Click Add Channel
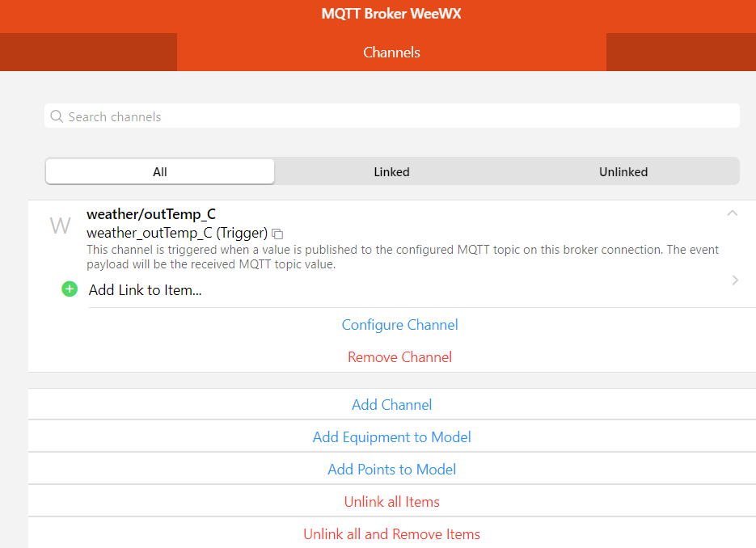The height and width of the screenshot is (548, 756). tap(391, 405)
